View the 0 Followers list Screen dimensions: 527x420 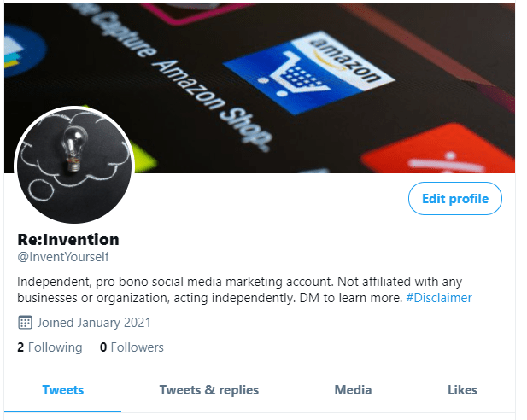132,347
